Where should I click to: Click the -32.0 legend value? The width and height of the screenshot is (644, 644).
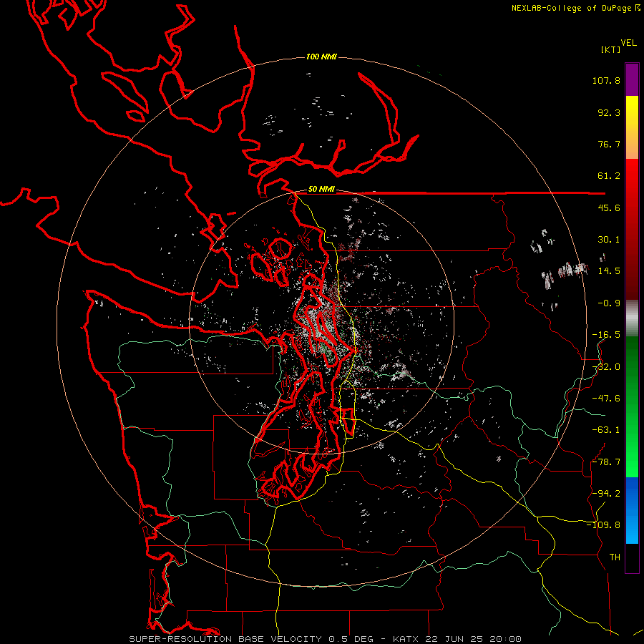(x=606, y=367)
